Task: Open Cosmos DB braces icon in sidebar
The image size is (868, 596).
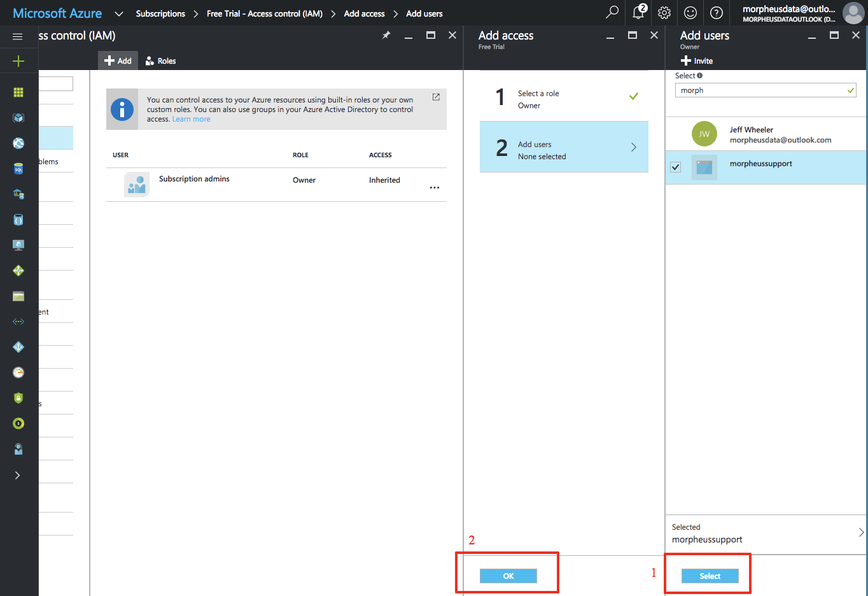Action: tap(18, 220)
